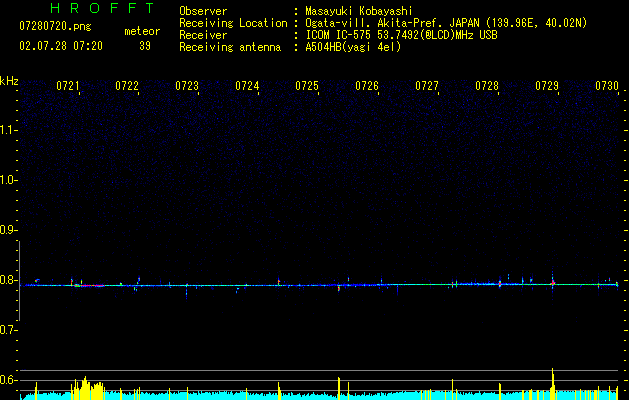Click the Receiving Location label
Image resolution: width=629 pixels, height=400 pixels.
tap(233, 23)
